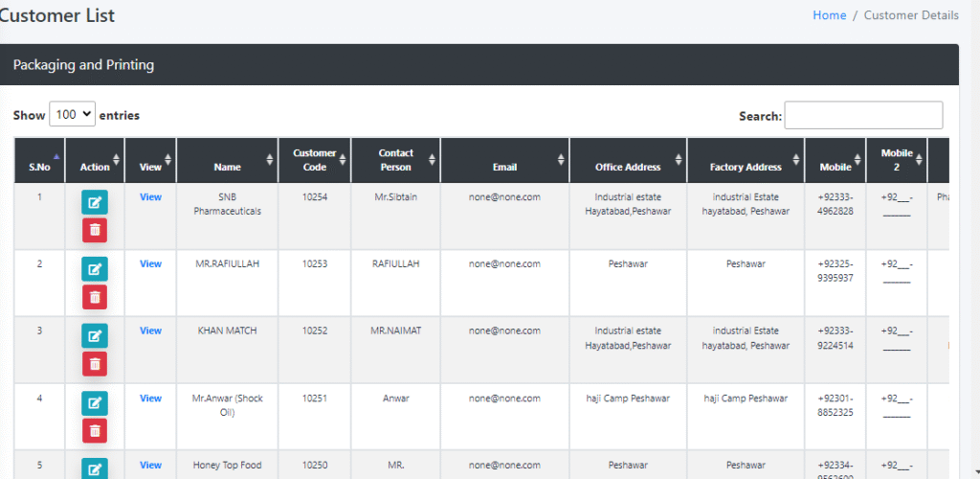View details for Honey Top Food
Image resolution: width=980 pixels, height=479 pixels.
point(150,466)
